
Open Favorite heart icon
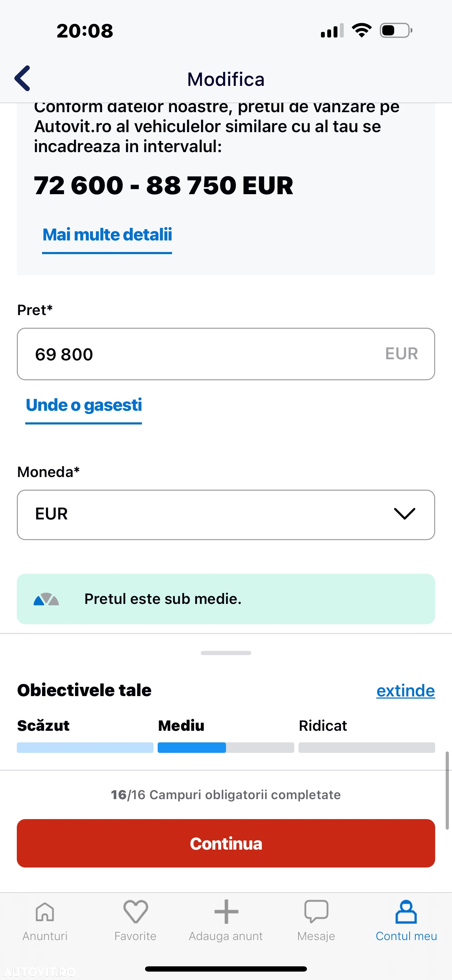click(x=136, y=912)
